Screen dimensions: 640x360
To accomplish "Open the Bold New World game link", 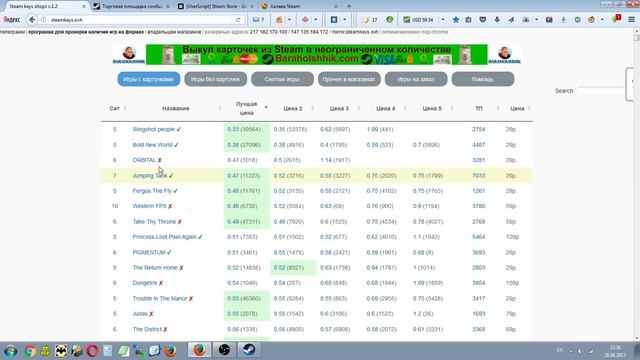I will tap(152, 145).
